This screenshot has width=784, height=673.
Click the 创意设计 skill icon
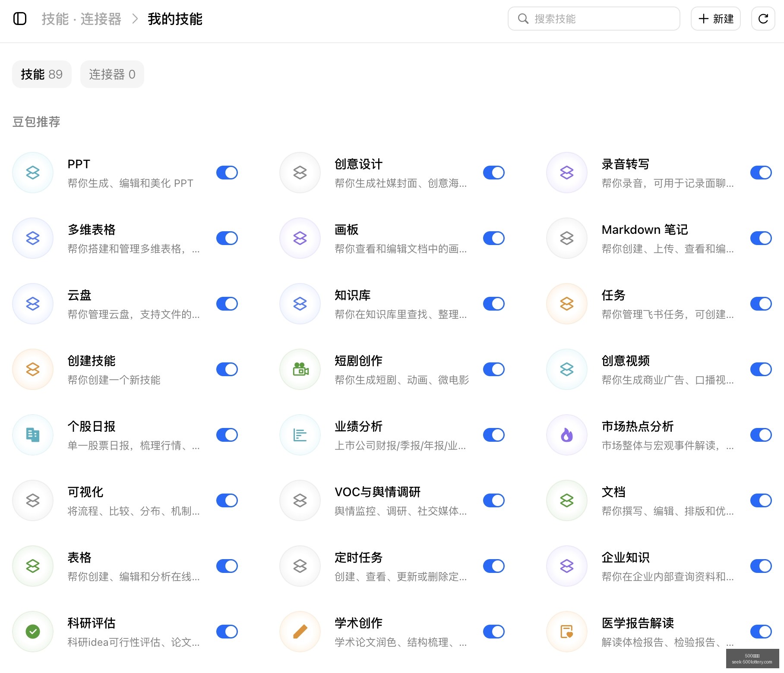300,173
